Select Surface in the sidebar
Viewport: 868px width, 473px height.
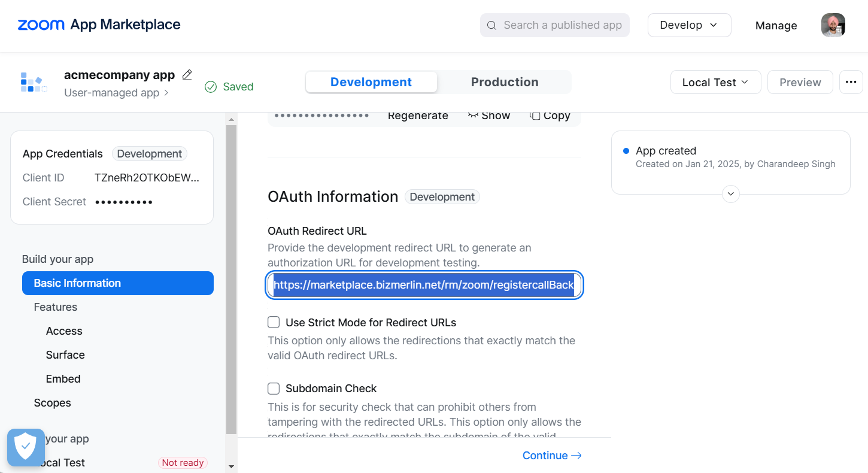65,355
